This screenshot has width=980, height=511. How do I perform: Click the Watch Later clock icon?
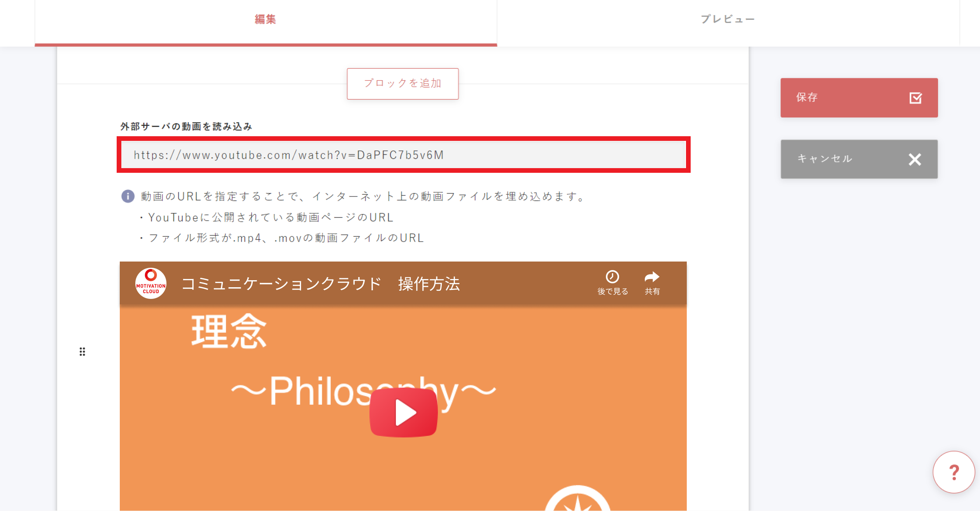coord(612,277)
